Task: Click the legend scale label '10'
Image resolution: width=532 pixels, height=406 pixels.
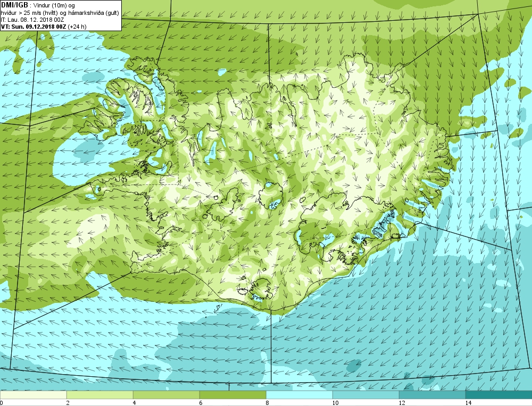Action: coord(335,403)
